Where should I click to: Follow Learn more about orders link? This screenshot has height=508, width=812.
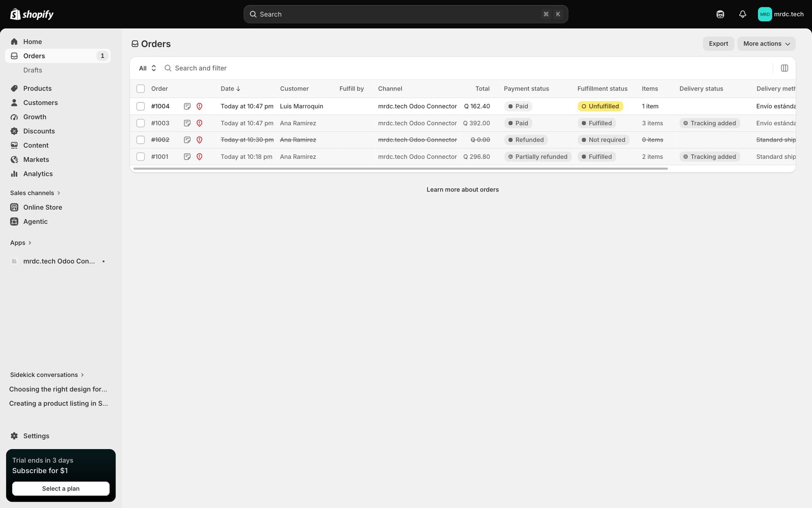pyautogui.click(x=463, y=190)
